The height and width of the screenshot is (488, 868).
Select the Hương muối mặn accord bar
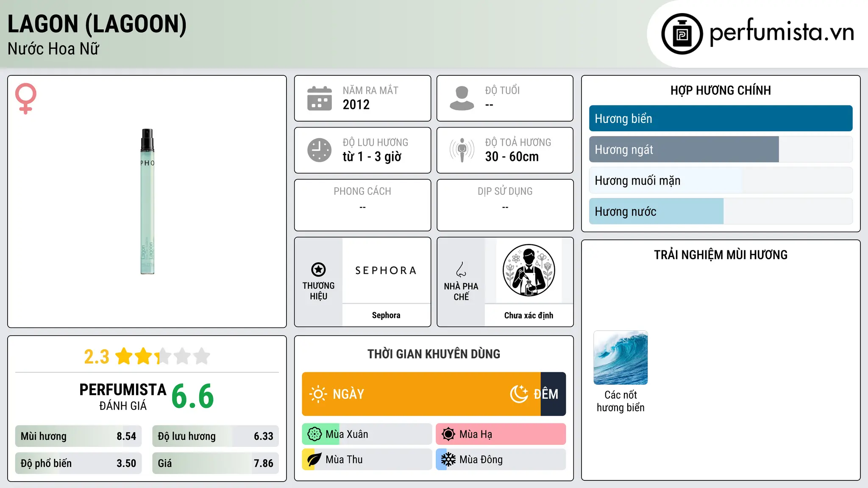721,180
